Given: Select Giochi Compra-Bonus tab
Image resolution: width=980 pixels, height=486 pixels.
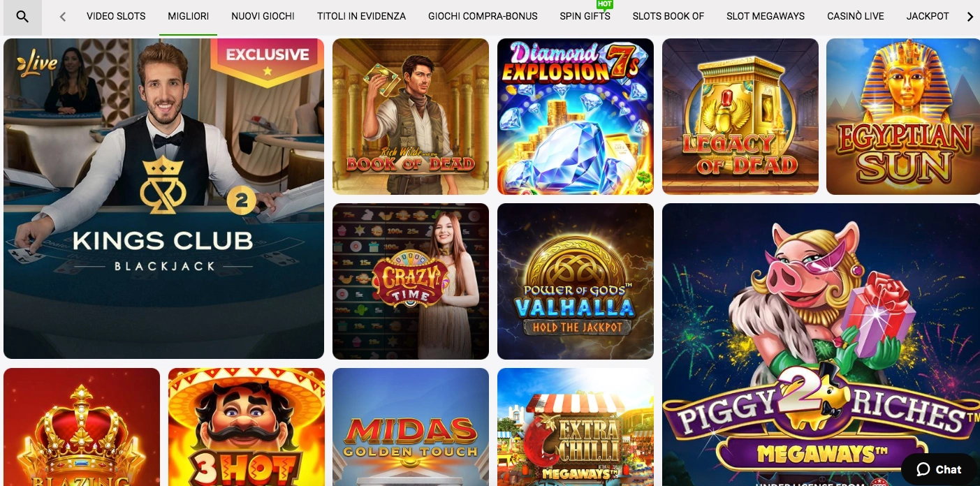Looking at the screenshot, I should click(x=483, y=16).
